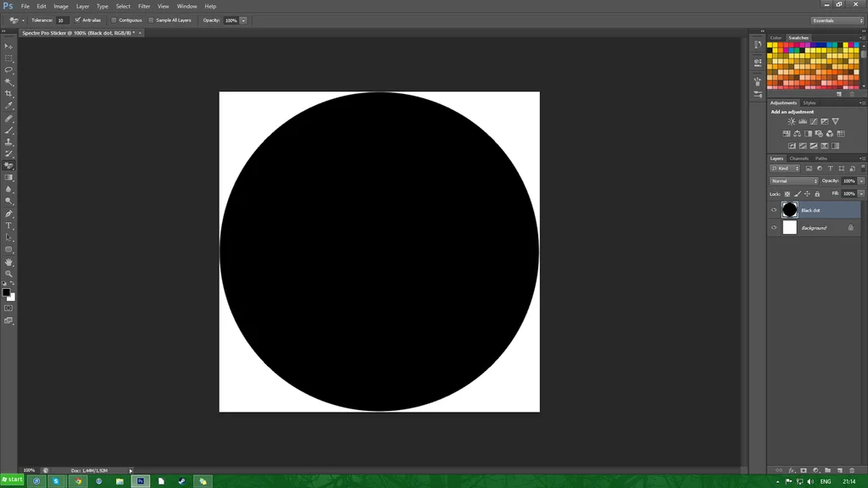Select the Clone Stamp tool
This screenshot has height=488, width=868.
[x=8, y=142]
